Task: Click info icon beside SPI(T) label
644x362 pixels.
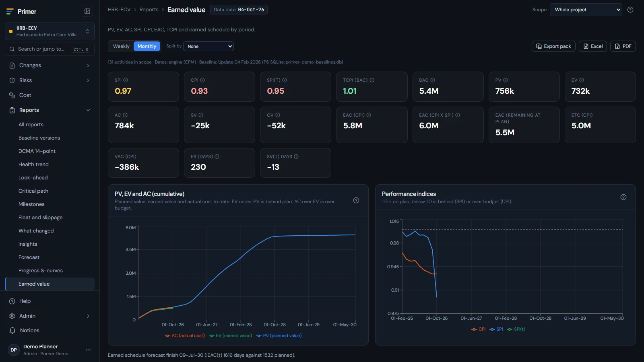Action: click(285, 80)
